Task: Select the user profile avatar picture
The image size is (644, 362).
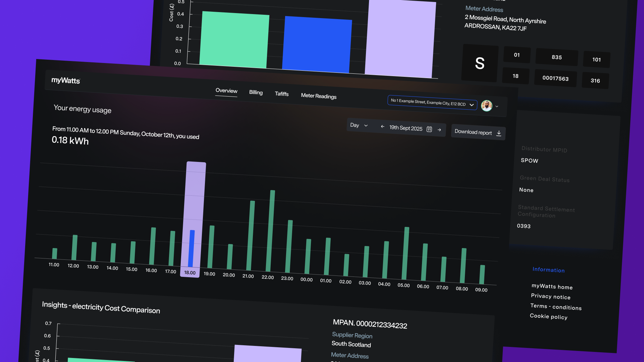Action: point(486,106)
